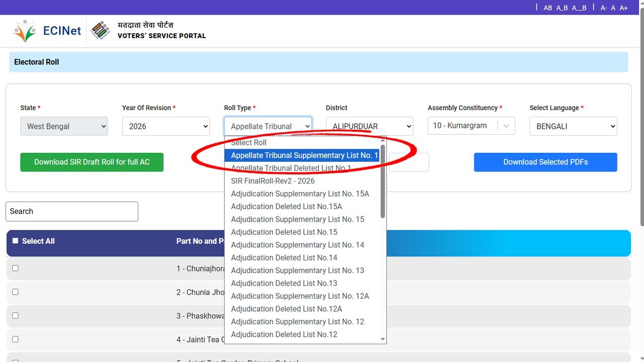This screenshot has width=644, height=362.
Task: Click the roll type list scrollbar thumb
Action: (383, 181)
